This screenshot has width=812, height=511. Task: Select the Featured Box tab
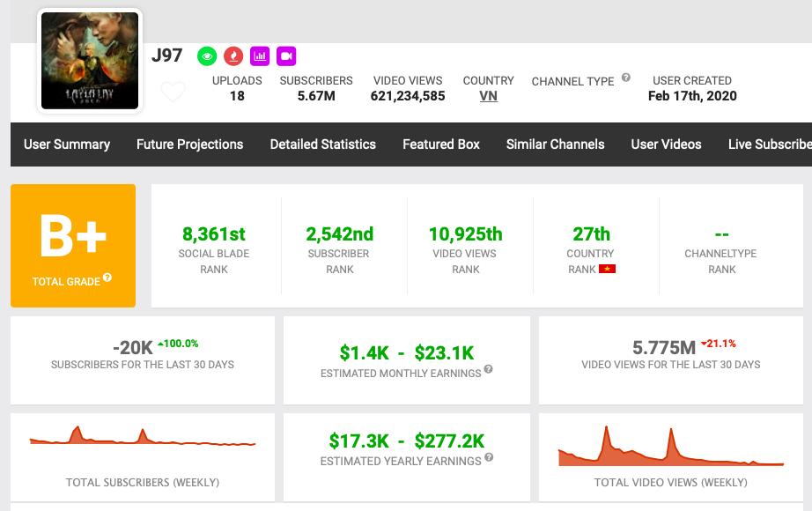[441, 144]
